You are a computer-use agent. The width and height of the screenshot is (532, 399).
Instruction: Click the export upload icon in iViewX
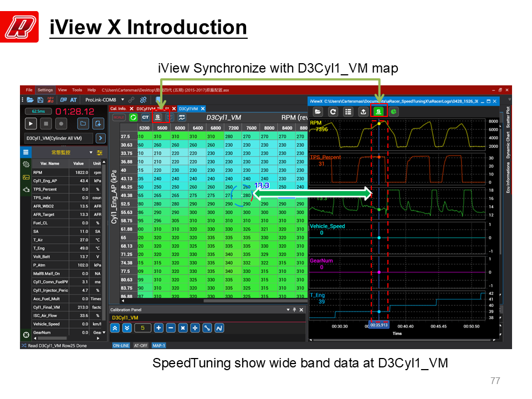pos(364,111)
